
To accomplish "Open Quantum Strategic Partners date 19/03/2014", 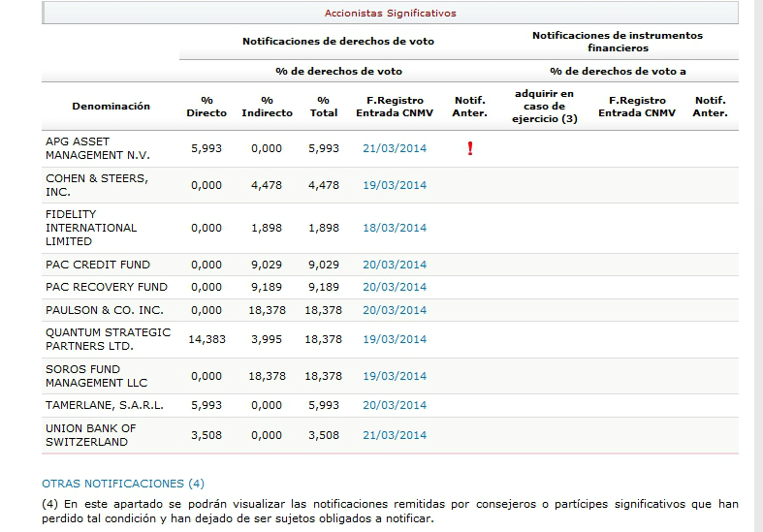I will 395,339.
